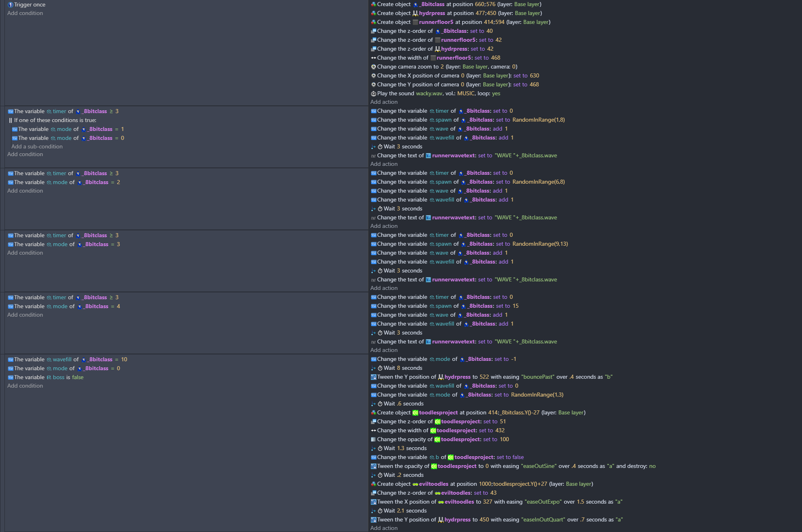This screenshot has width=802, height=532.
Task: Select z-order of hydrpress set to 42
Action: tap(432, 49)
